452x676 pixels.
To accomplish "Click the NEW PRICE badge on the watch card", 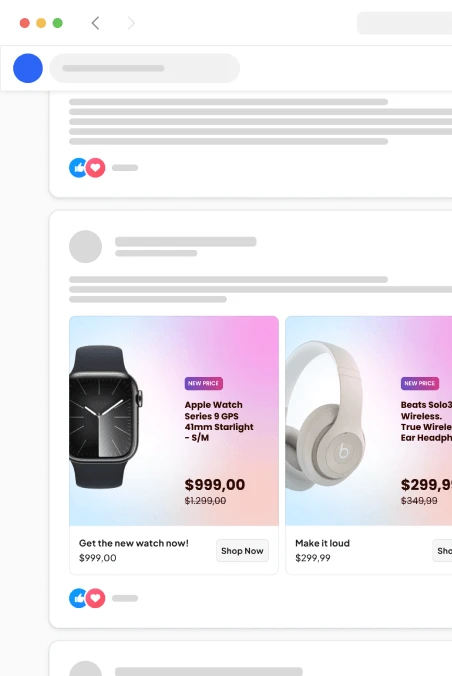I will pyautogui.click(x=204, y=383).
